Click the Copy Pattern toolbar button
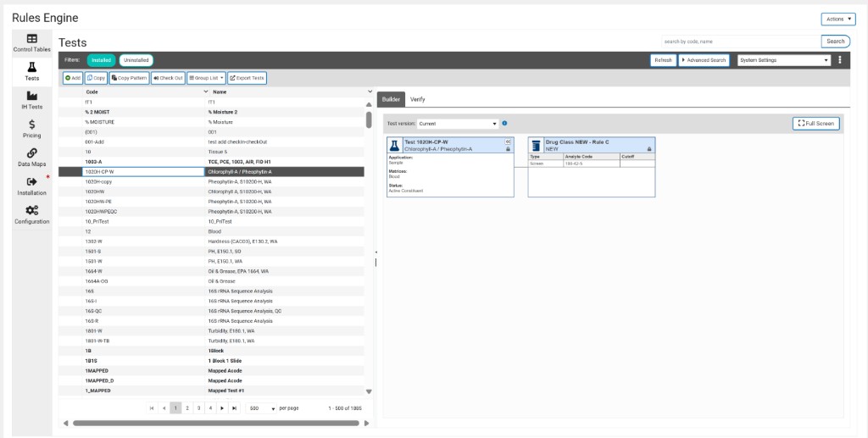Viewport: 868px width, 438px height. (x=129, y=78)
